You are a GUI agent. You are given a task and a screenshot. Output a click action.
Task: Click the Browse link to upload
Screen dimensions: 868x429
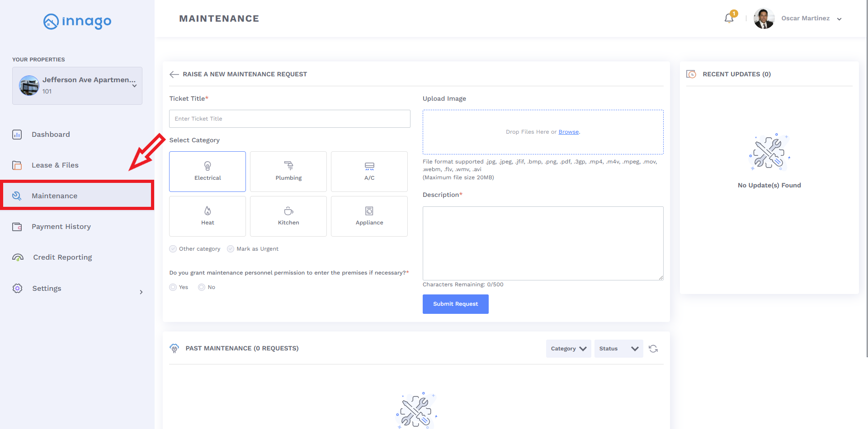(568, 132)
